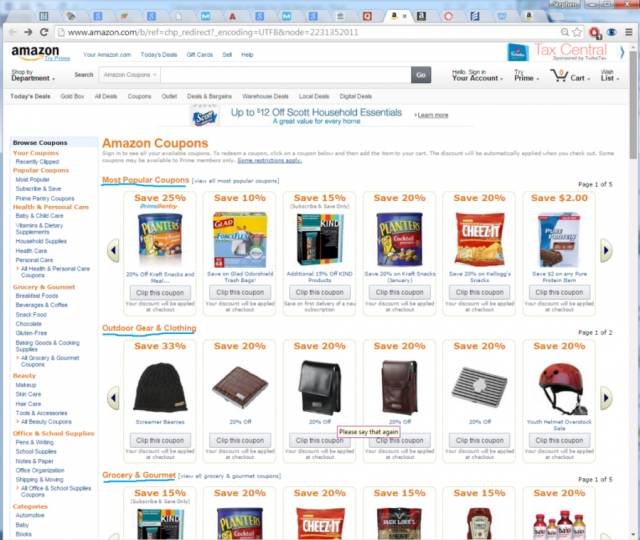This screenshot has width=640, height=540.
Task: Expand the Shop by Department menu
Action: [33, 75]
